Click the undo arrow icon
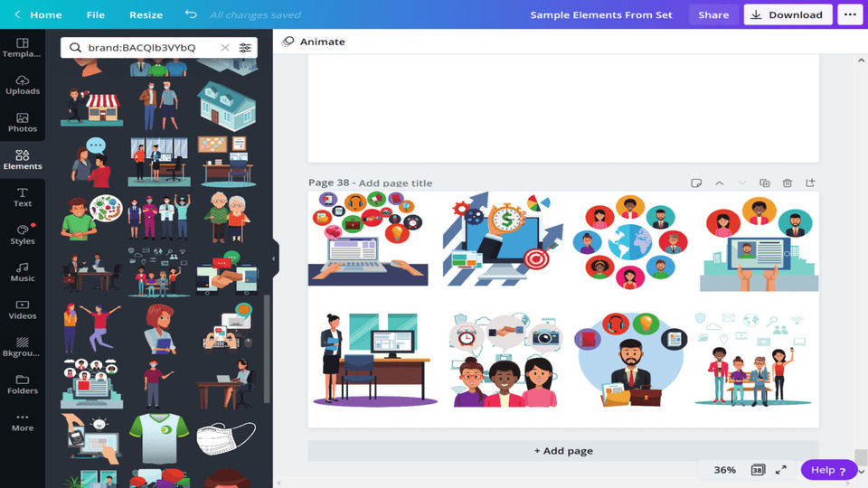 [x=191, y=14]
